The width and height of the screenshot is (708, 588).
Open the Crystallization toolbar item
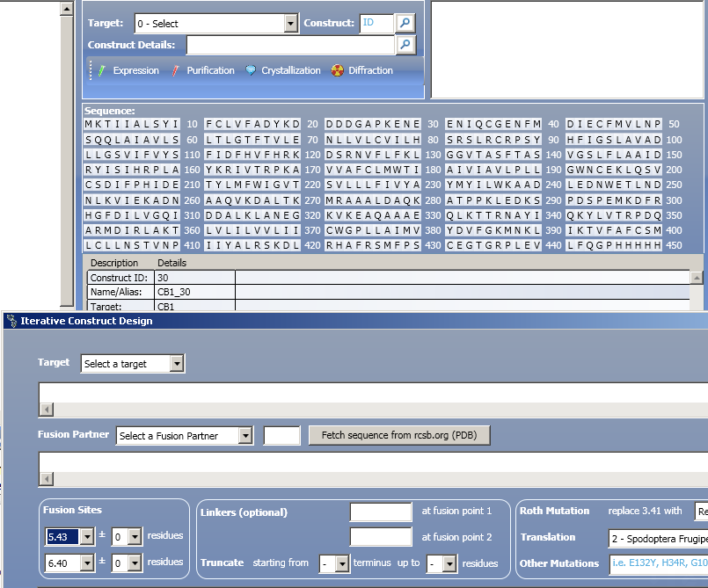(x=283, y=70)
